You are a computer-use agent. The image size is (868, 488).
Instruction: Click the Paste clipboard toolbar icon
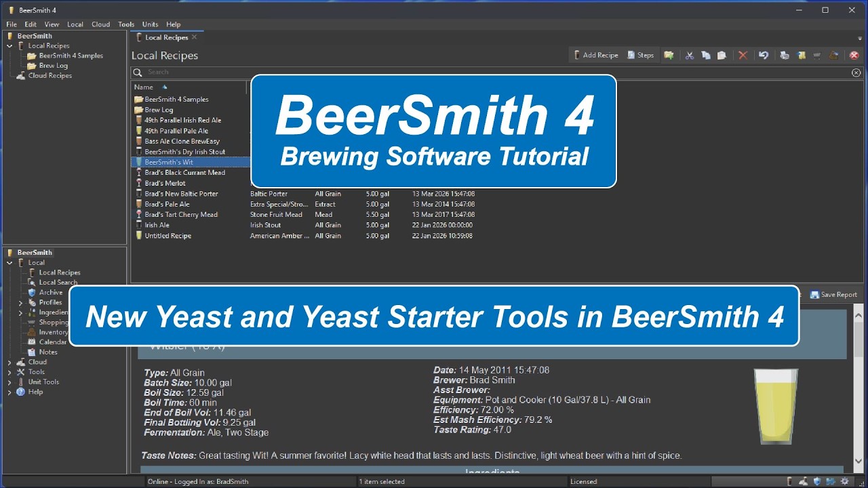[x=722, y=56]
